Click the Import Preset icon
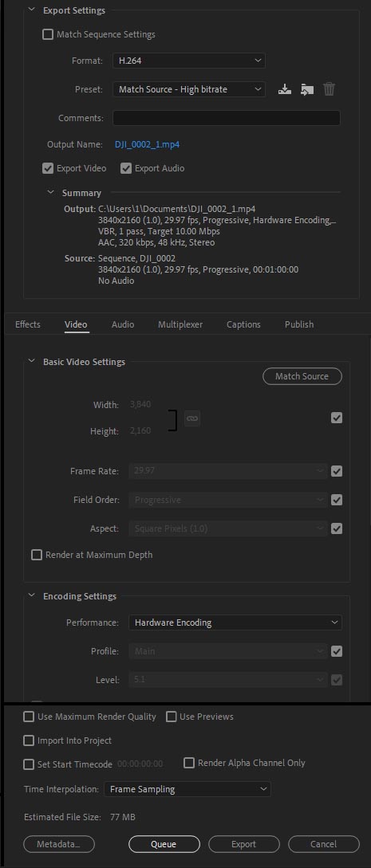 point(307,89)
